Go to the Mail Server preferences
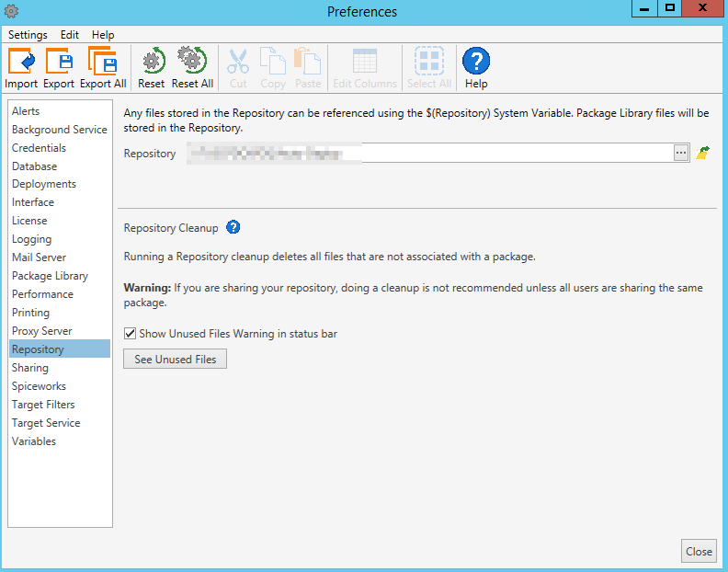This screenshot has height=572, width=728. pos(39,257)
